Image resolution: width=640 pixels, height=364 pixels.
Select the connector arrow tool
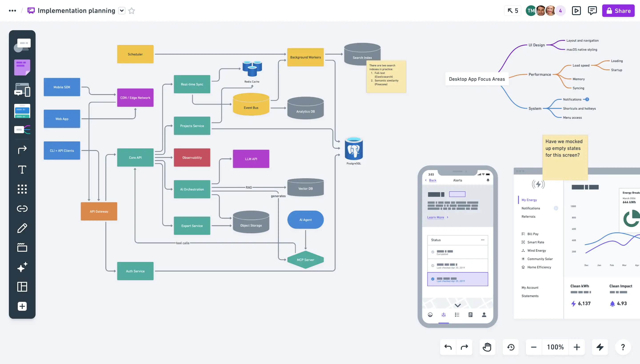[22, 150]
